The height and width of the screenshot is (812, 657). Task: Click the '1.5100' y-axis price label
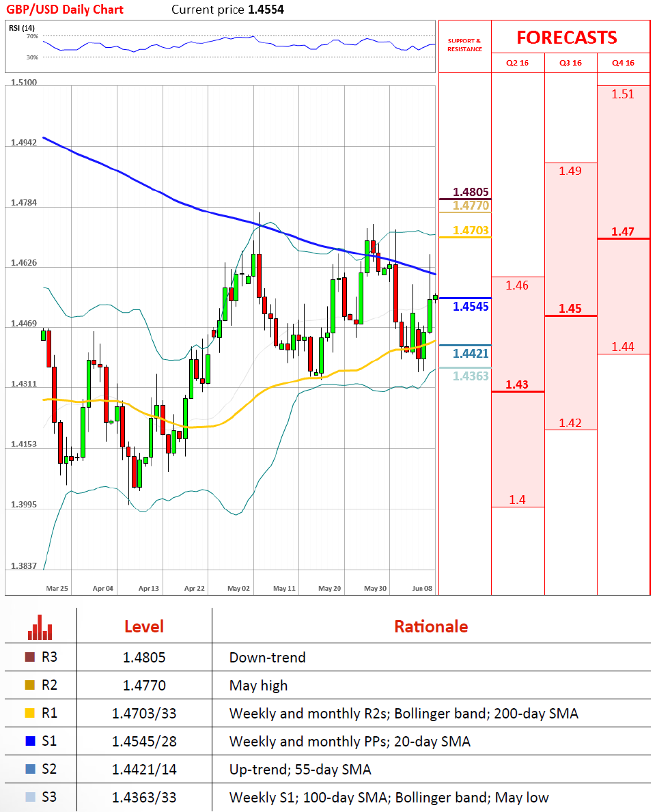(x=24, y=83)
